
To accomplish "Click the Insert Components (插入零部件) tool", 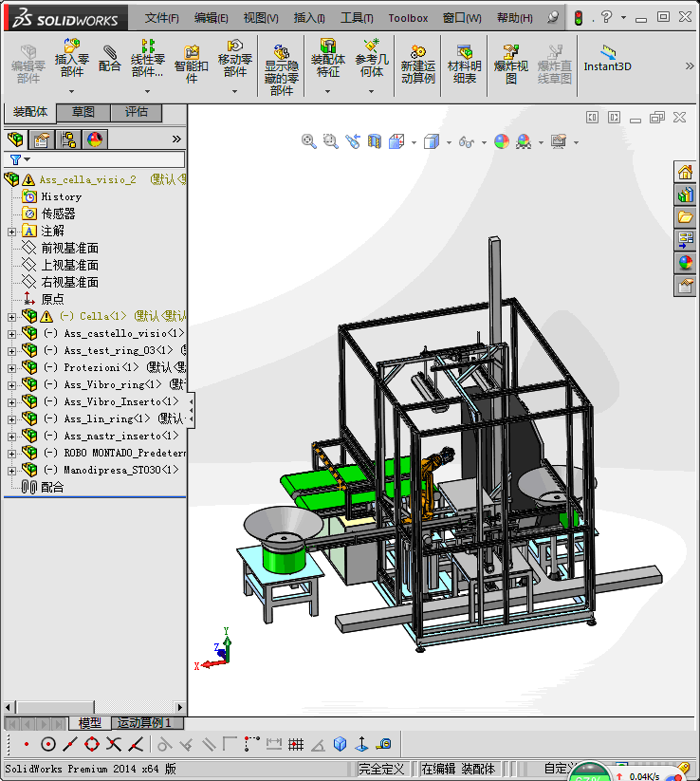I will (x=72, y=58).
